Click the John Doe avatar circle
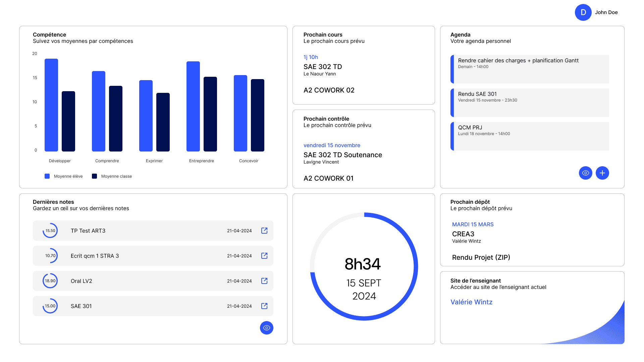This screenshot has width=644, height=362. pos(583,12)
